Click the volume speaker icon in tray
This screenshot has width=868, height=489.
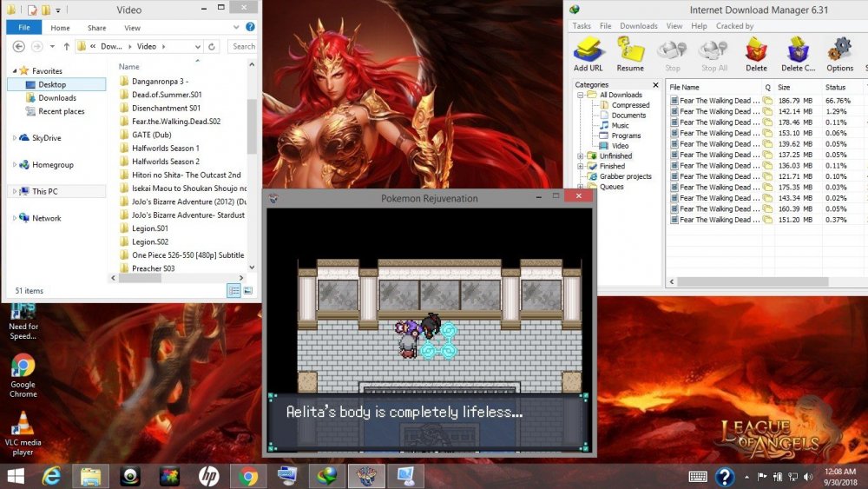[808, 476]
